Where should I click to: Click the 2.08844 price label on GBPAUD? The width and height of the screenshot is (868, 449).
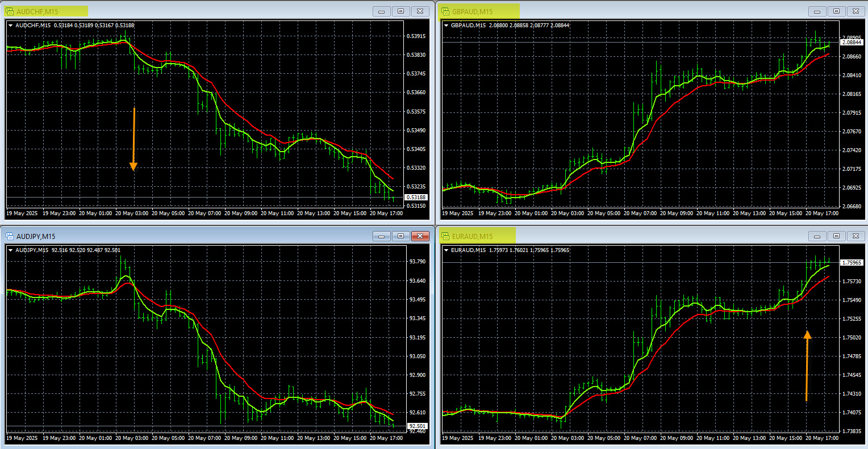[852, 43]
